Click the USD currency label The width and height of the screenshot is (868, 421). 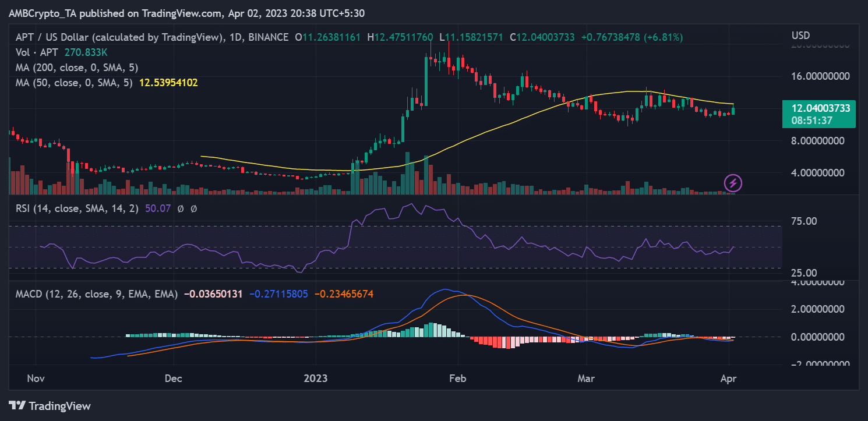(802, 36)
